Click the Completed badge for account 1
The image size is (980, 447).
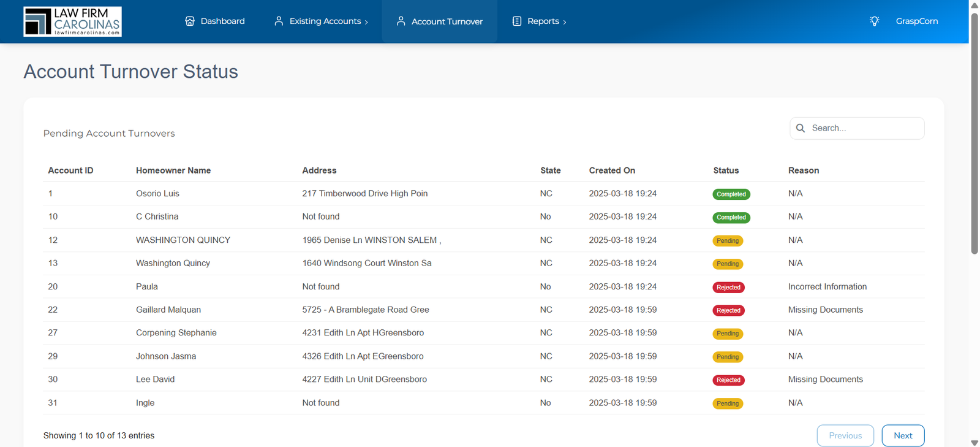731,194
